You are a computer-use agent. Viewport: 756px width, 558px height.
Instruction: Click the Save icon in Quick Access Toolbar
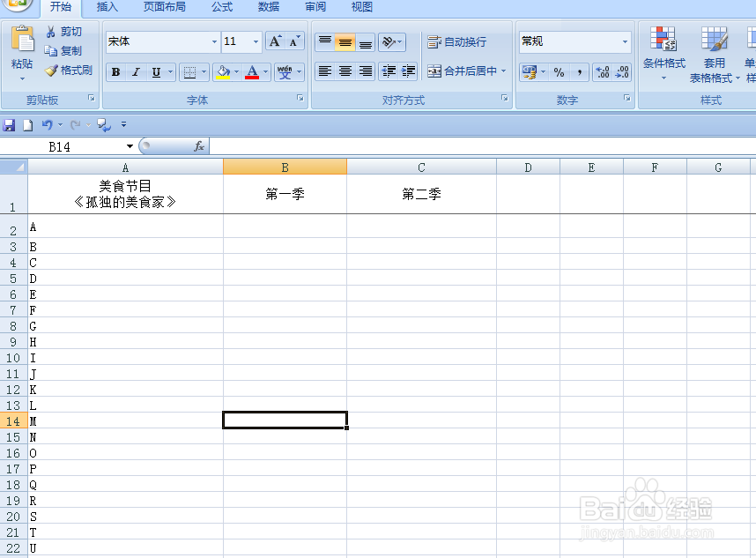pos(10,125)
